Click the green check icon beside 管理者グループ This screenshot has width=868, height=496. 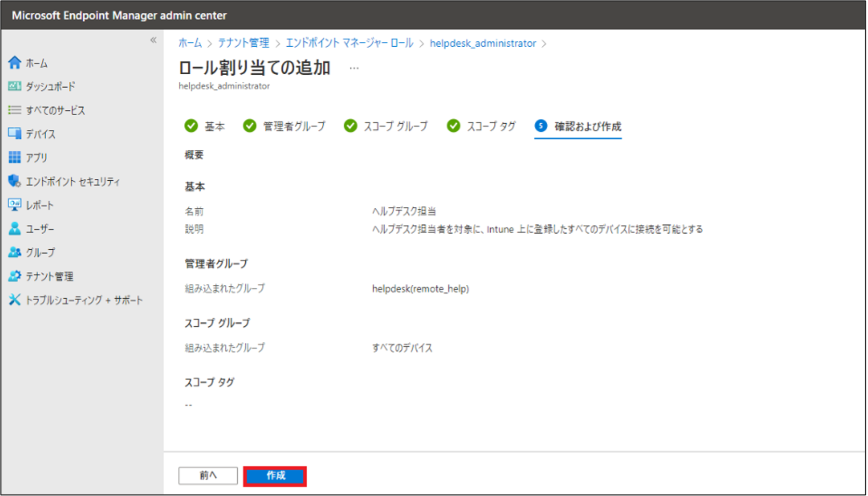250,126
